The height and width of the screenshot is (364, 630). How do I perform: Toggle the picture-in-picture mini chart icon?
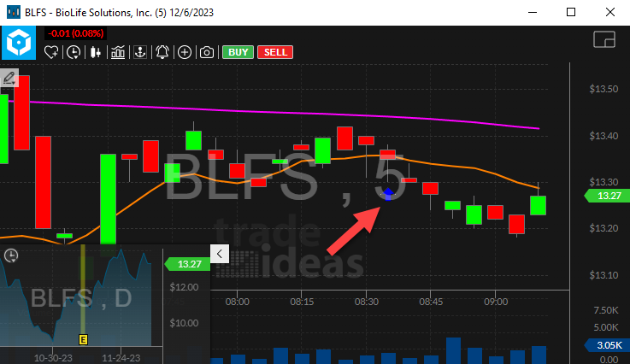click(604, 40)
